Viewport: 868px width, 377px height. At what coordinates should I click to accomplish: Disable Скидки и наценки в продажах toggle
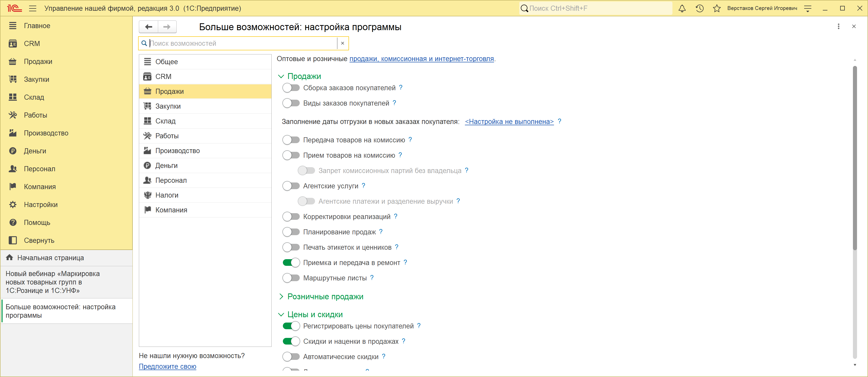pos(291,341)
